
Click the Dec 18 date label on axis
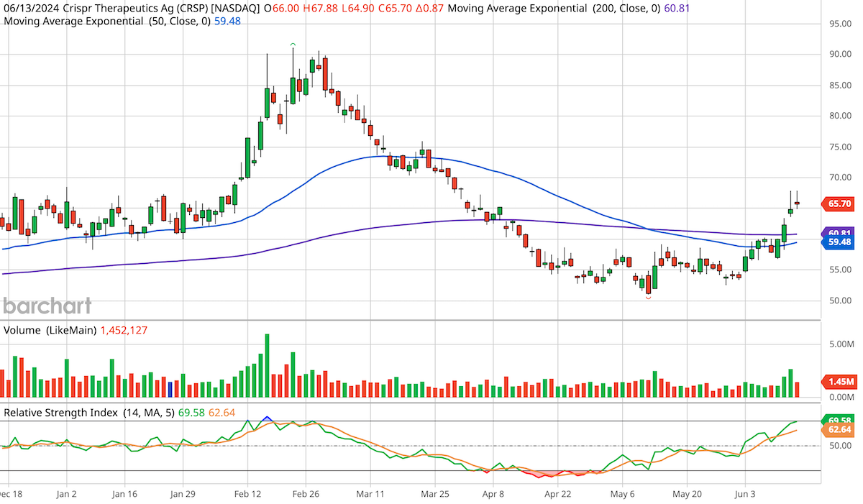11,495
